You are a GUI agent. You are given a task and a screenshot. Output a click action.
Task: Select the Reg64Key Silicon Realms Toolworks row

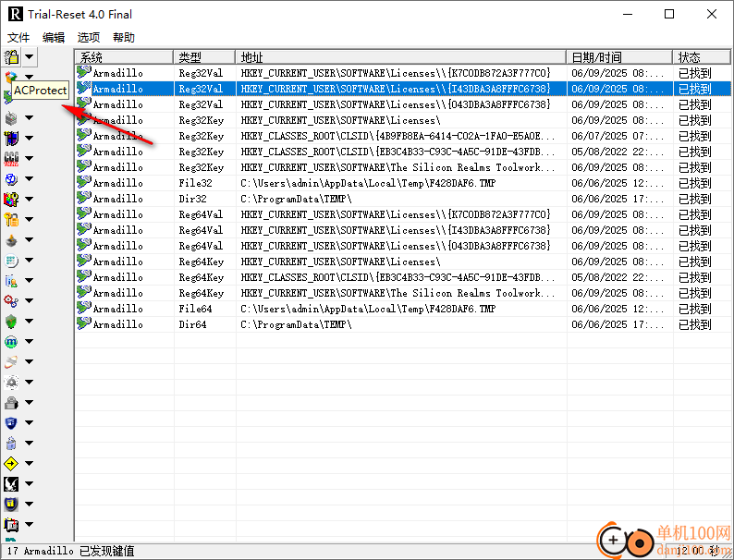[x=403, y=293]
